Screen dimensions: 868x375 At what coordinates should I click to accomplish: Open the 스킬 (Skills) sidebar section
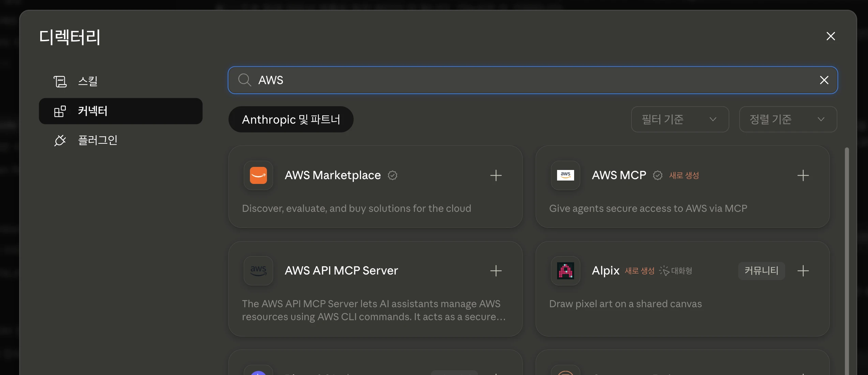[121, 81]
